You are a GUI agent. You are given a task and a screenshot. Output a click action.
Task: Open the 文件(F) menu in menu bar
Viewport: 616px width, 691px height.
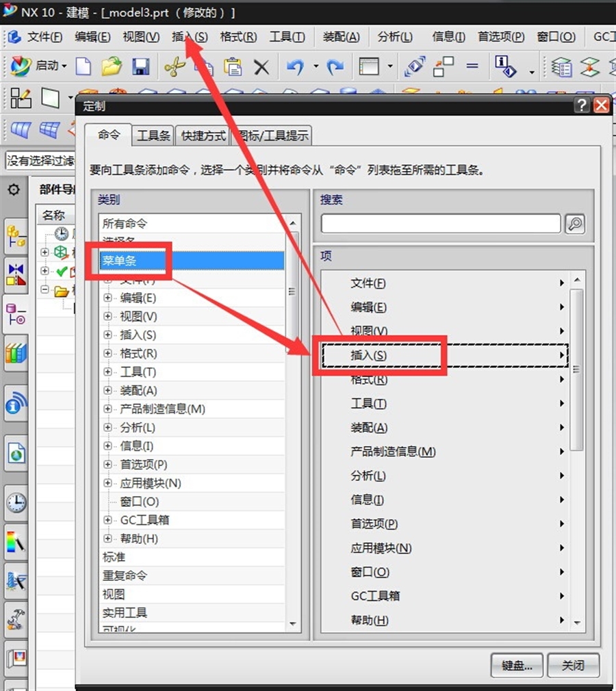[x=45, y=37]
